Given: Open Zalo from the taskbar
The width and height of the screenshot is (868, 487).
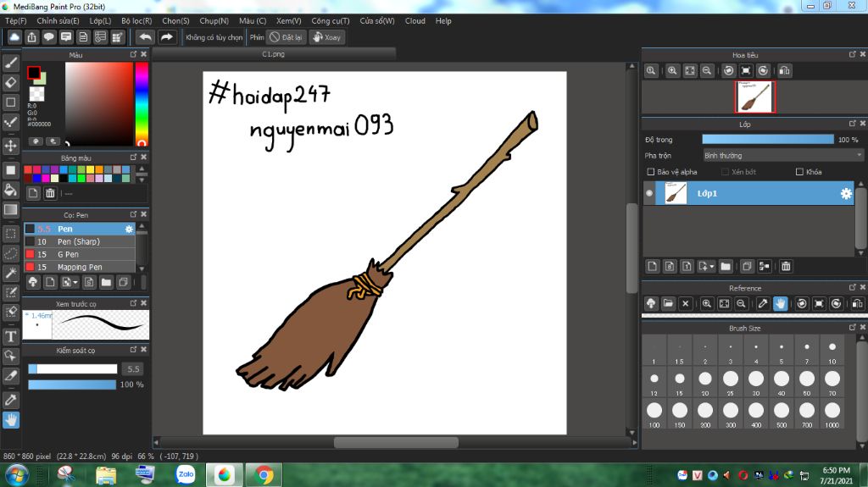Looking at the screenshot, I should (x=186, y=474).
